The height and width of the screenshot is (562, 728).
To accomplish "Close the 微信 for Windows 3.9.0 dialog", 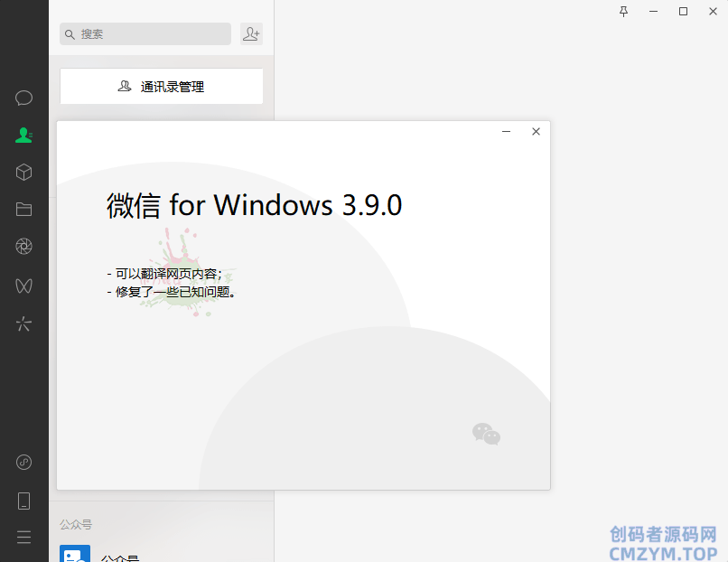I will [x=536, y=131].
